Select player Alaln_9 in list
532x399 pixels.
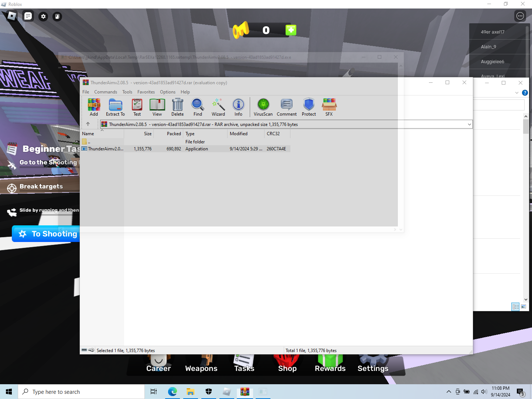pos(497,47)
